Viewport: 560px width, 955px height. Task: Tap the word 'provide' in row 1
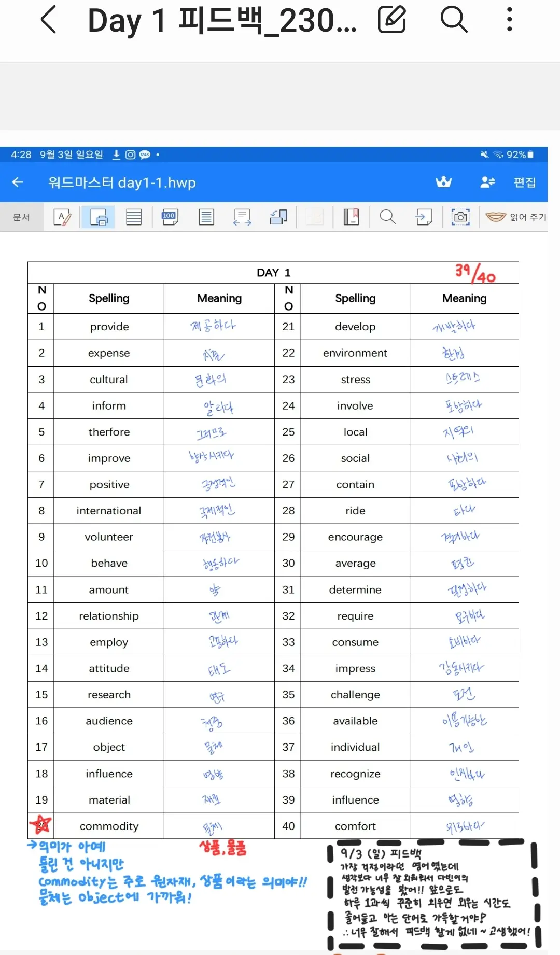tap(109, 327)
